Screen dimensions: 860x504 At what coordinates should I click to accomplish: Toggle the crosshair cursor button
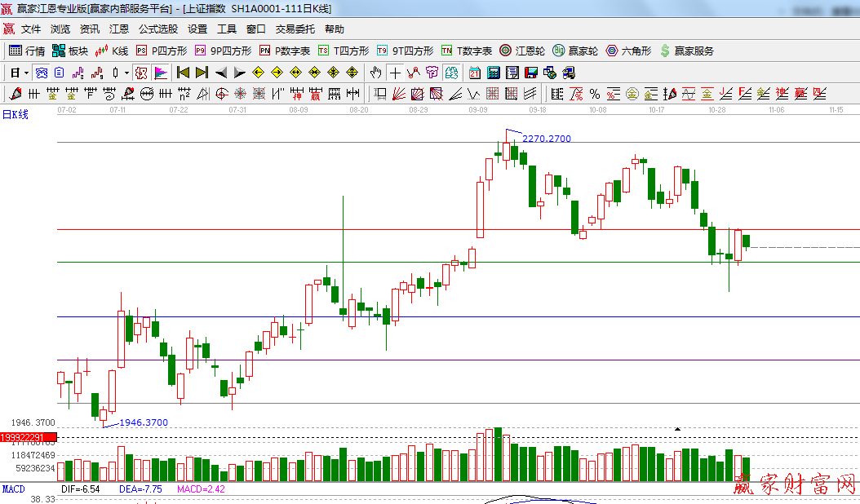coord(395,73)
